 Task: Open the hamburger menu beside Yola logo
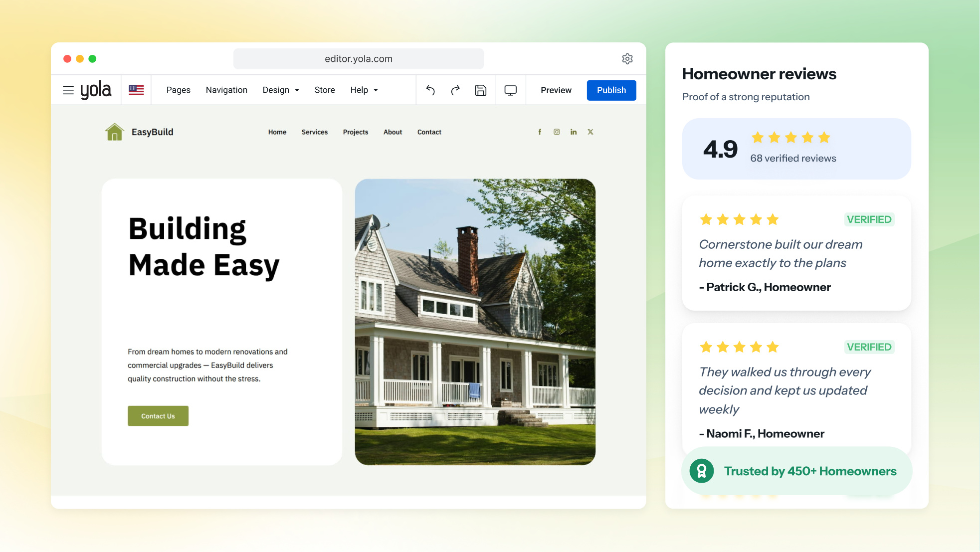point(68,90)
